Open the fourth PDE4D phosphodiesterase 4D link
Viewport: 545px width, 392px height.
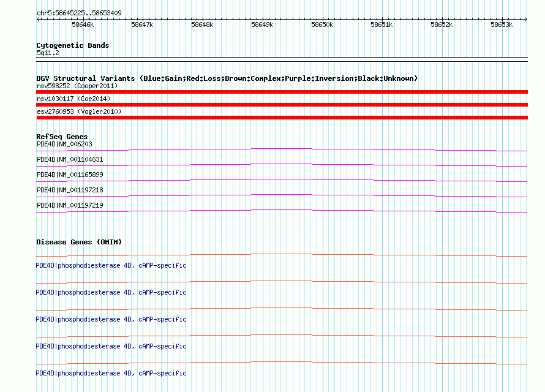111,347
